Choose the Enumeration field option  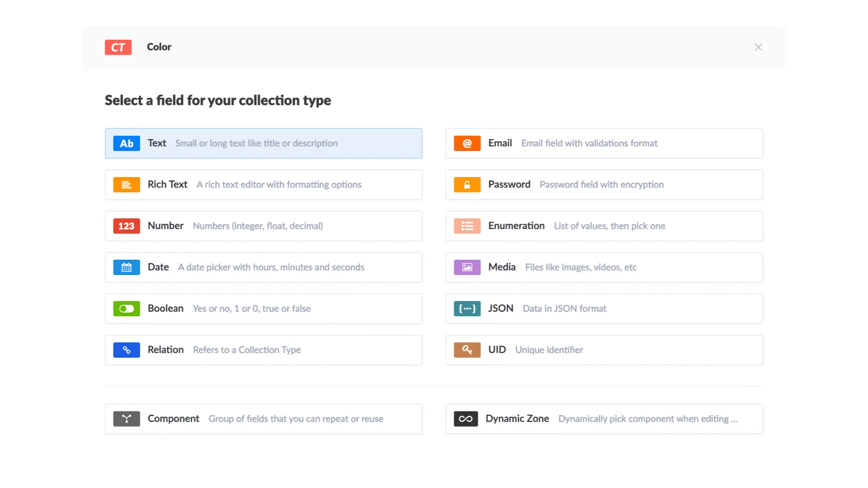click(x=516, y=226)
